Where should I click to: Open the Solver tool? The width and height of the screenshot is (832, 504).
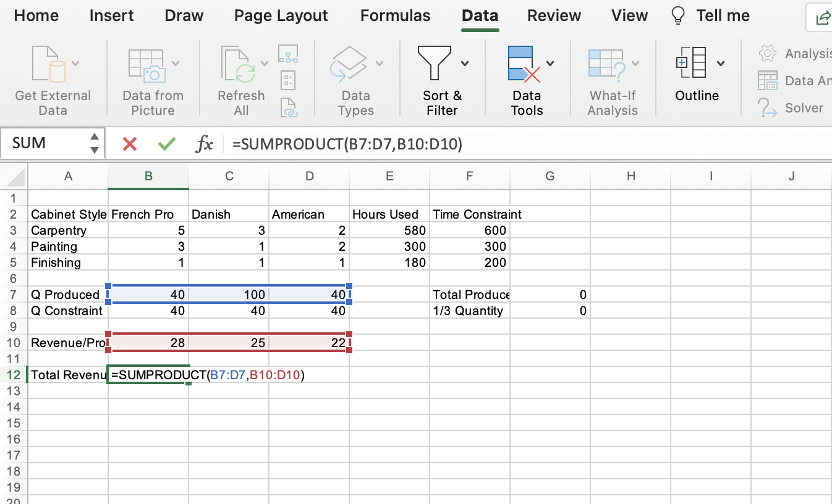point(791,108)
